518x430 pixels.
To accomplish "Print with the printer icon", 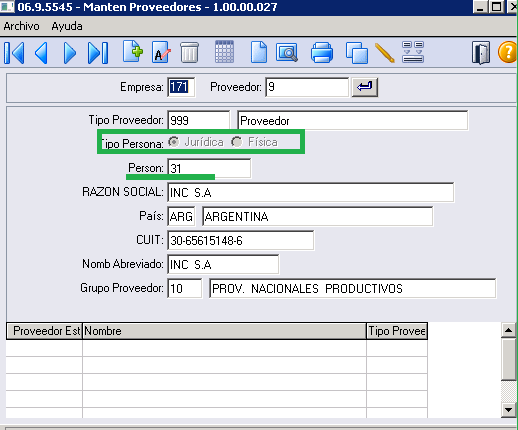I will (x=322, y=53).
